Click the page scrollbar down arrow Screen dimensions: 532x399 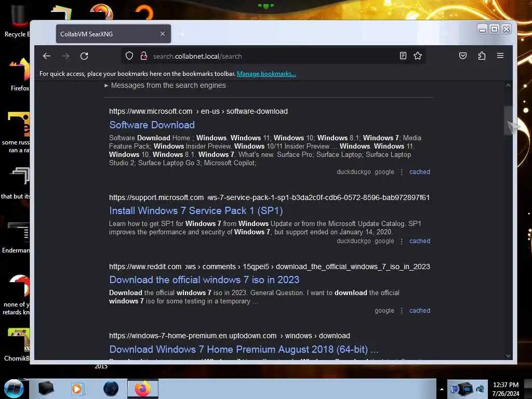[508, 356]
